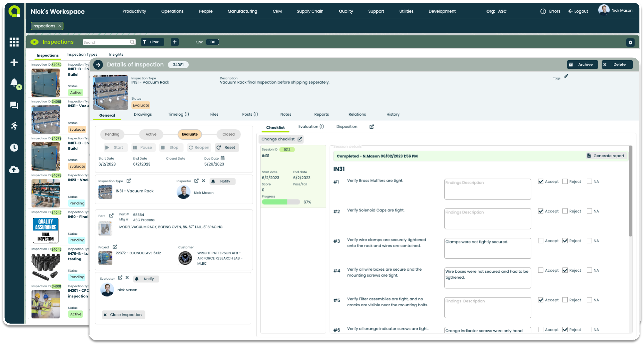Open the Quality menu
644x345 pixels.
[346, 11]
